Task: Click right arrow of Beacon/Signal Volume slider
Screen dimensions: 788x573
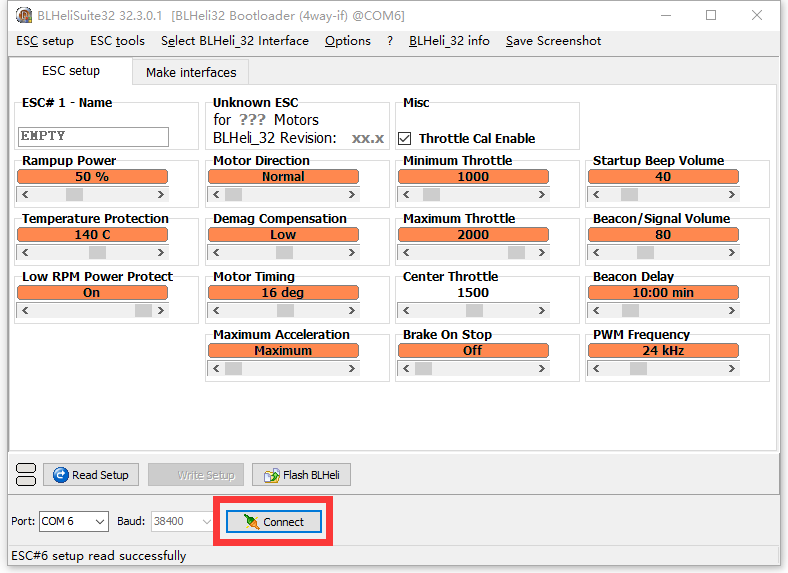Action: tap(732, 252)
